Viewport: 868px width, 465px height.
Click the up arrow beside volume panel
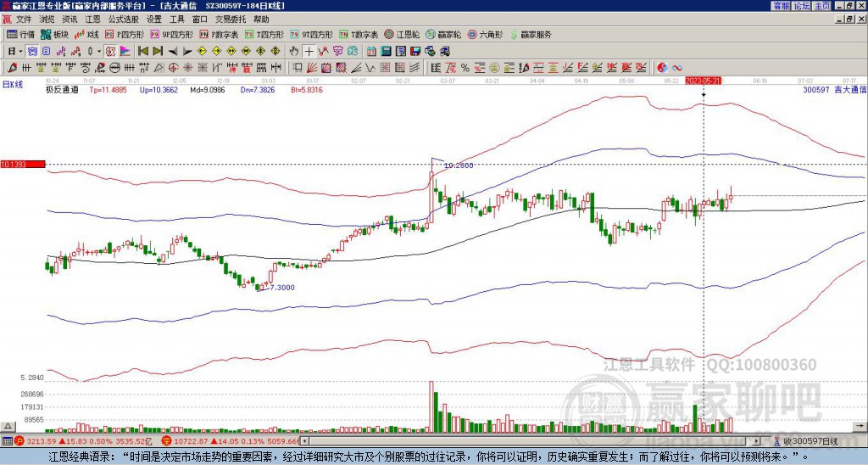(x=7, y=426)
